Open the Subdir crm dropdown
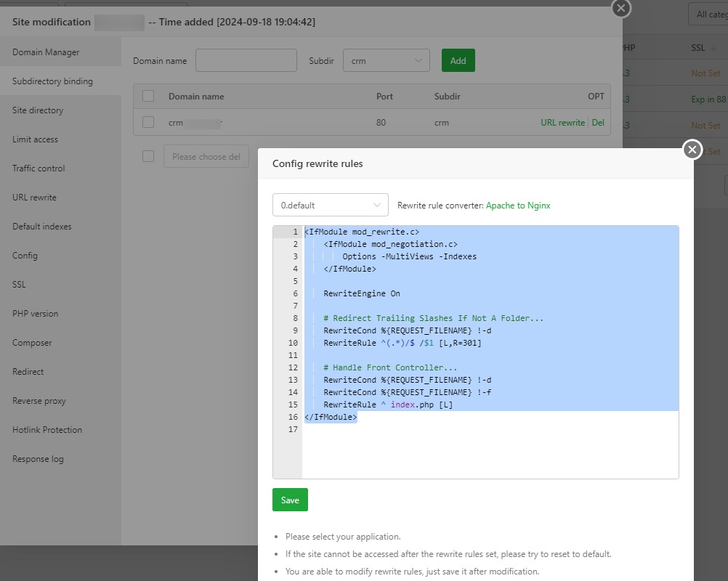Screen dimensions: 728x581 pyautogui.click(x=386, y=61)
